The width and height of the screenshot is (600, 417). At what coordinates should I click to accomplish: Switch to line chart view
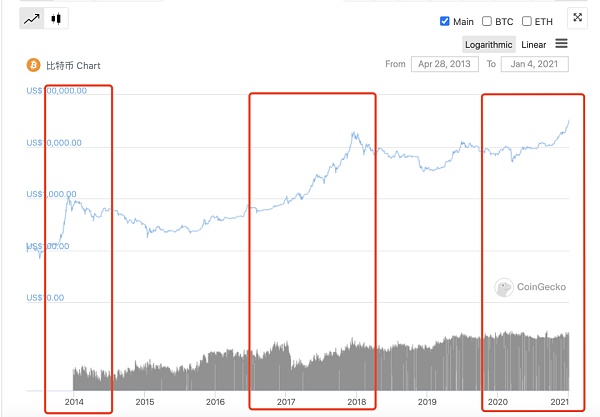[x=32, y=19]
